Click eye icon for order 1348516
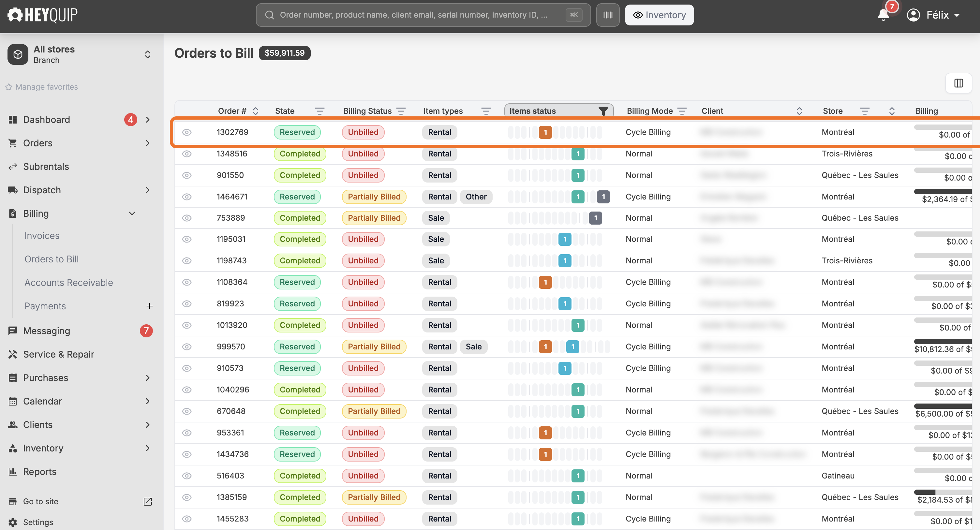Viewport: 980px width, 530px height. pos(186,154)
